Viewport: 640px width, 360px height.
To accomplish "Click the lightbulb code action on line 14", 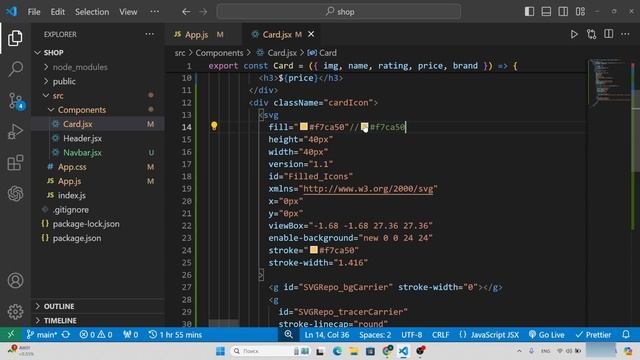I will [214, 126].
